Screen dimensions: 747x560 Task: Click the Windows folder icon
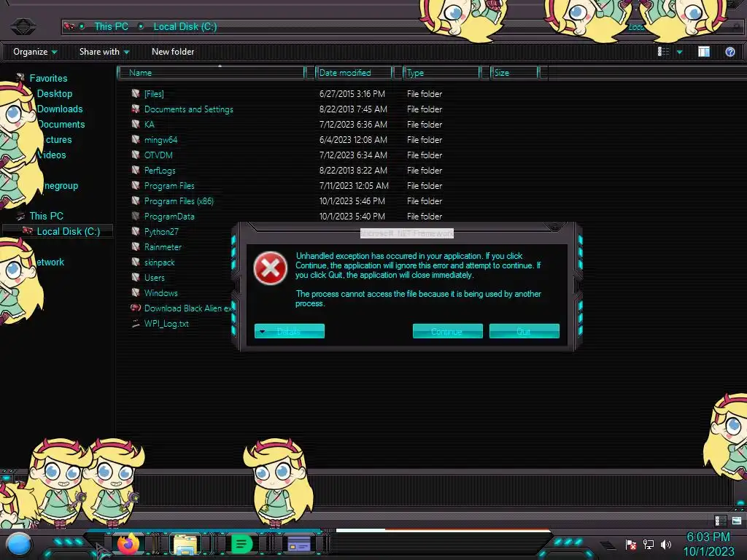click(x=136, y=292)
